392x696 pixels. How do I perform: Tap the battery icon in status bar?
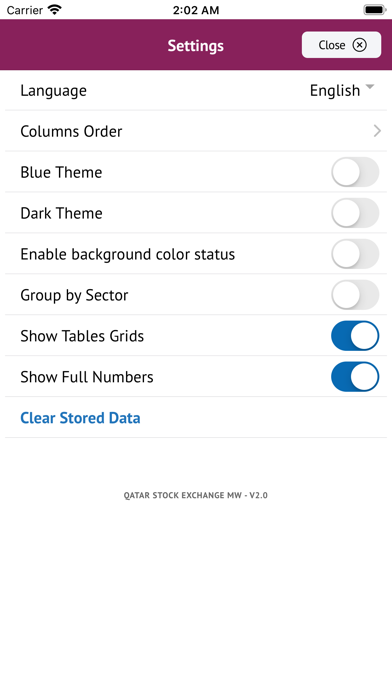[374, 9]
